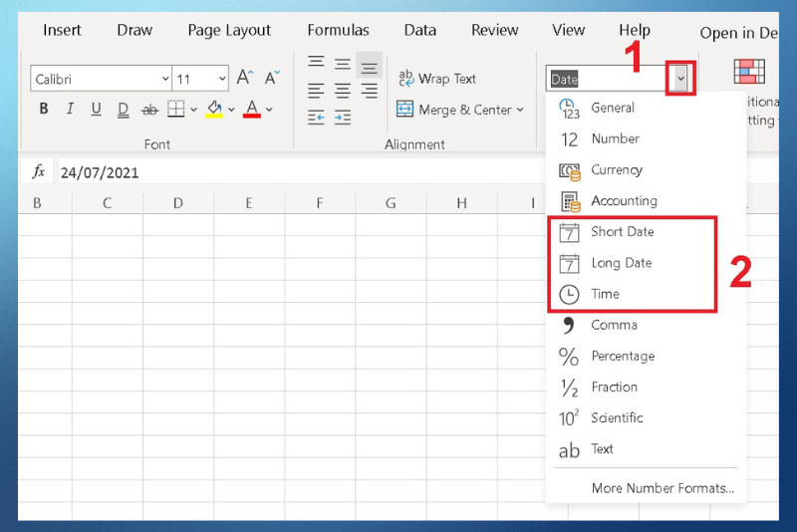Toggle Underline formatting

pos(96,109)
